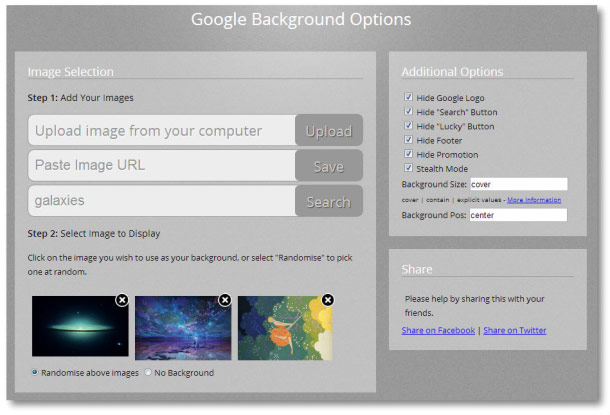Viewport: 610px width, 415px height.
Task: Select the starry night sky thumbnail
Action: [182, 328]
